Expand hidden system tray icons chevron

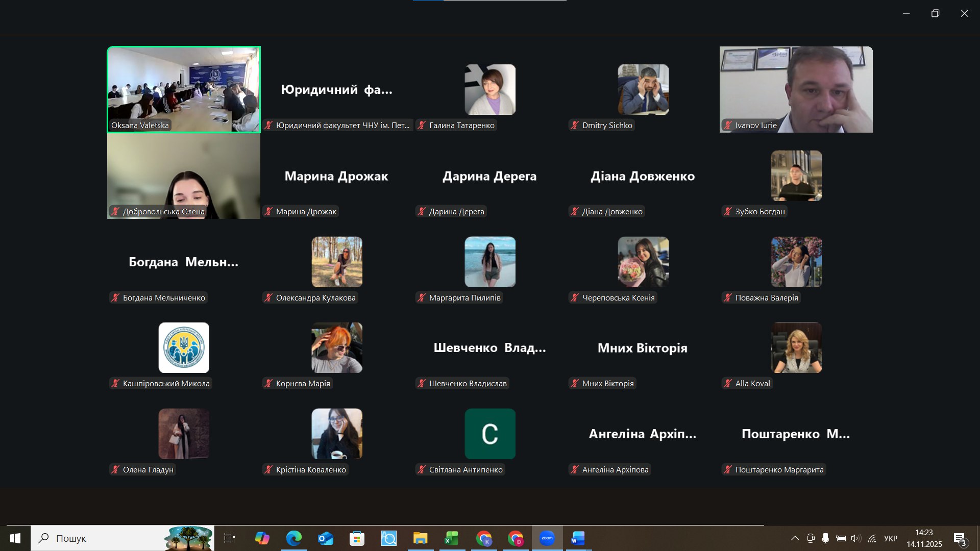tap(795, 538)
